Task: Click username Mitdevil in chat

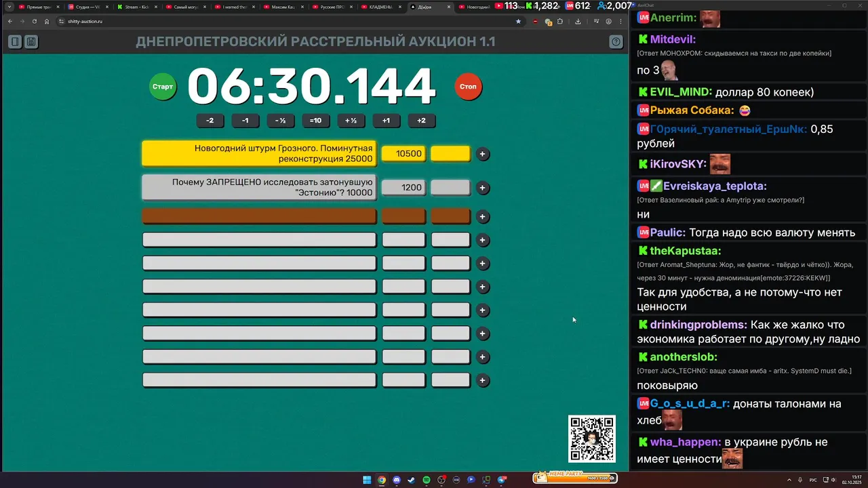Action: tap(673, 39)
